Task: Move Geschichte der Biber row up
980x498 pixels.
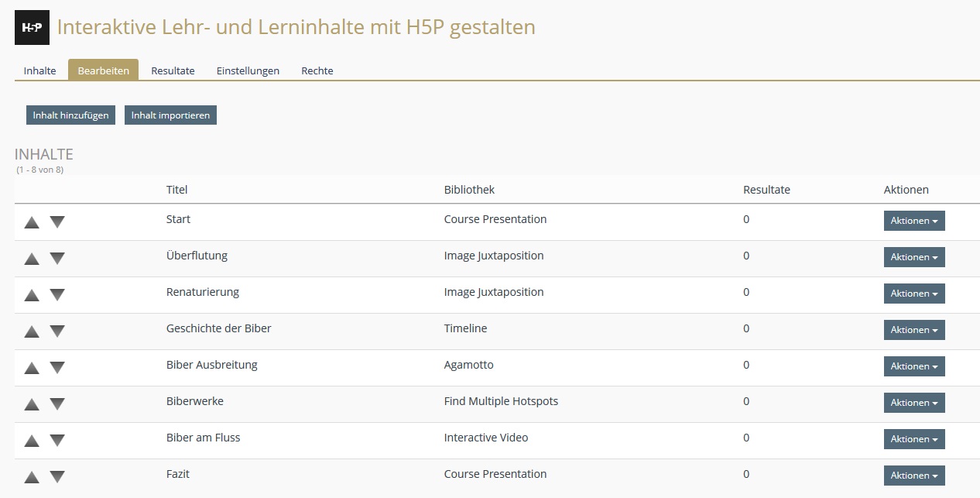Action: 32,331
